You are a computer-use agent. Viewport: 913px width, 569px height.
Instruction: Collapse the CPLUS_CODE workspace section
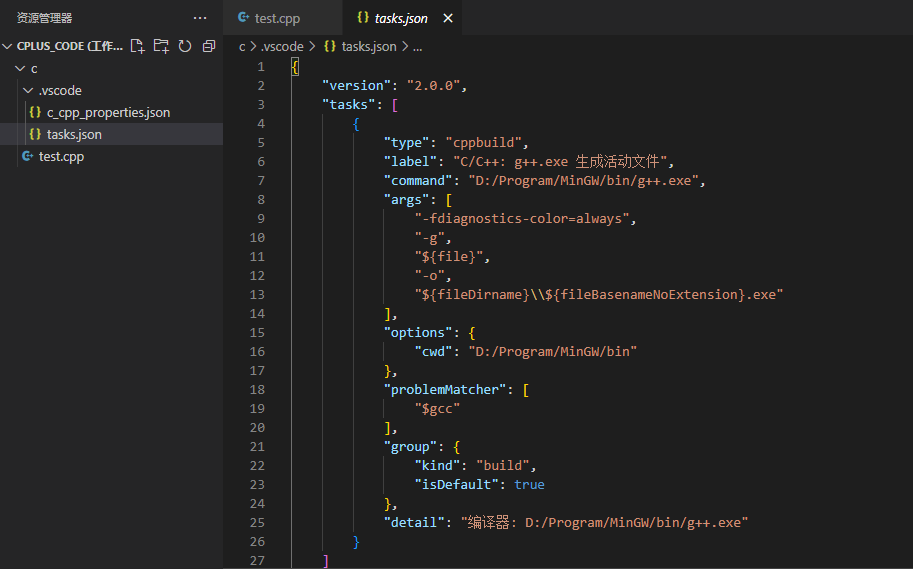[8, 46]
